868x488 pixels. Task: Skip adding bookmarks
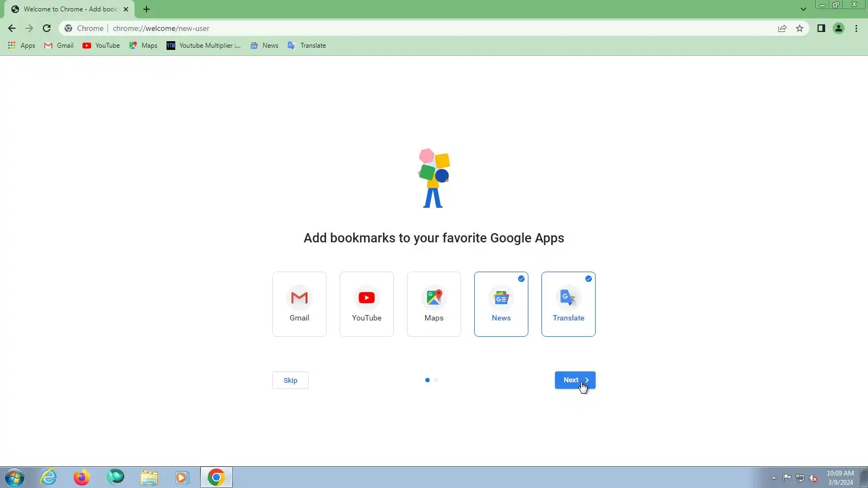click(x=290, y=380)
